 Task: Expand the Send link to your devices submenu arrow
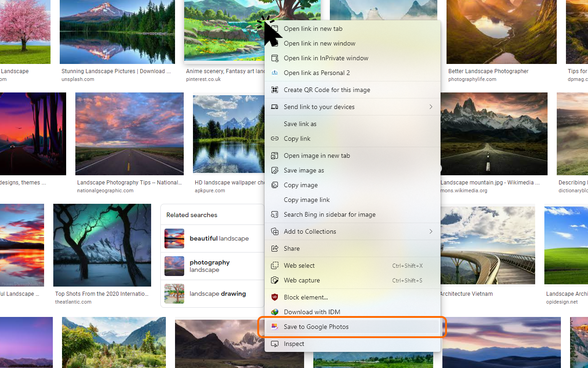pos(430,107)
